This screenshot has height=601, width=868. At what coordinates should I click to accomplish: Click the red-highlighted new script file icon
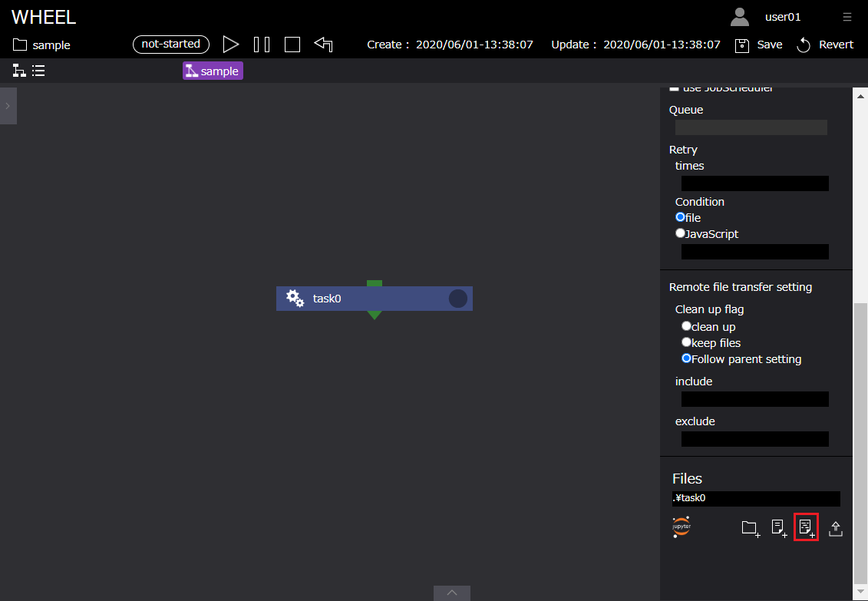tap(806, 527)
